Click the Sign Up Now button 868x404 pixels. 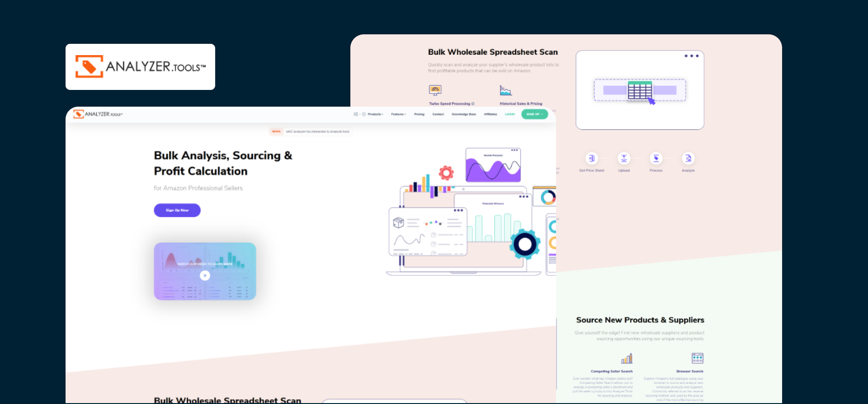pyautogui.click(x=177, y=210)
